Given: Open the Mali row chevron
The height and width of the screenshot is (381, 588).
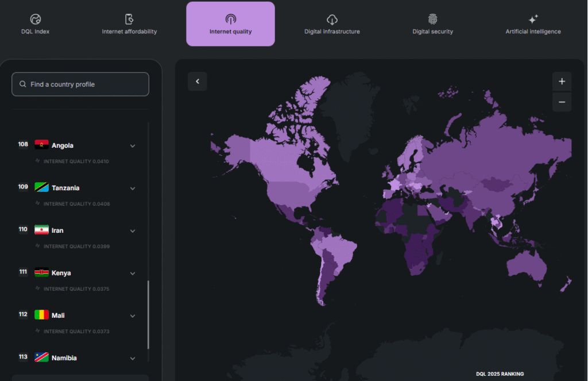Looking at the screenshot, I should [x=133, y=316].
